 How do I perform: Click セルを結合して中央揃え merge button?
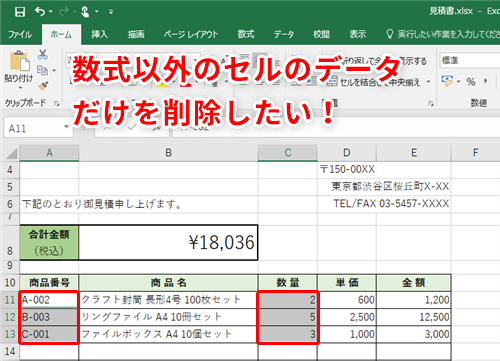(373, 82)
